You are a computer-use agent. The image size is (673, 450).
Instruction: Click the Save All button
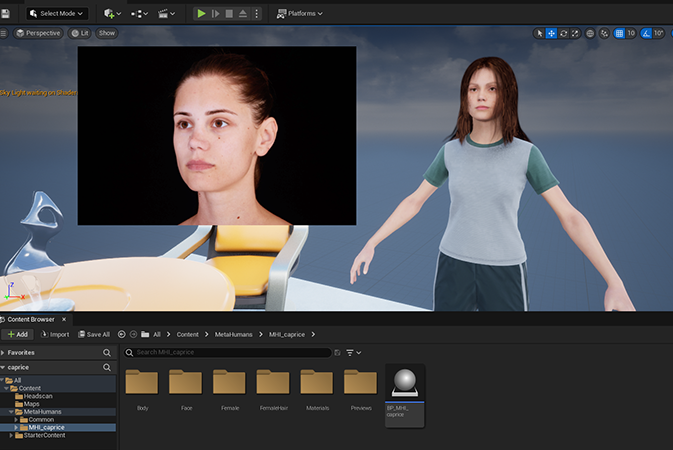coord(93,334)
